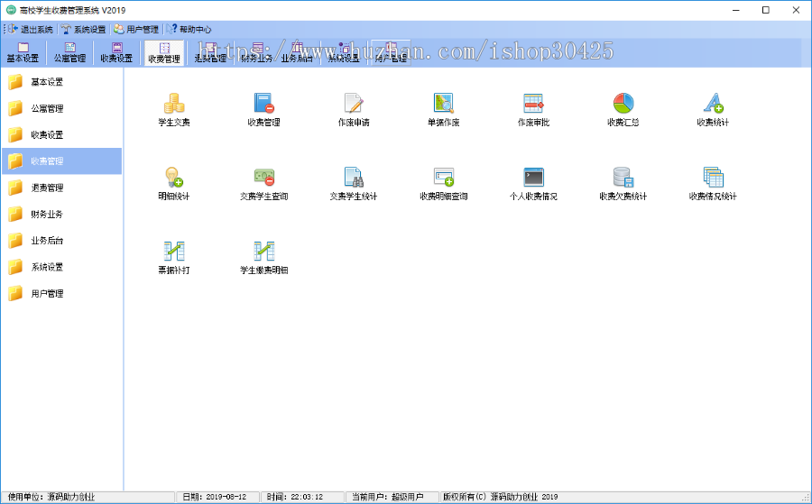
Task: Click the 用户管理 people toolbar button
Action: pyautogui.click(x=136, y=30)
